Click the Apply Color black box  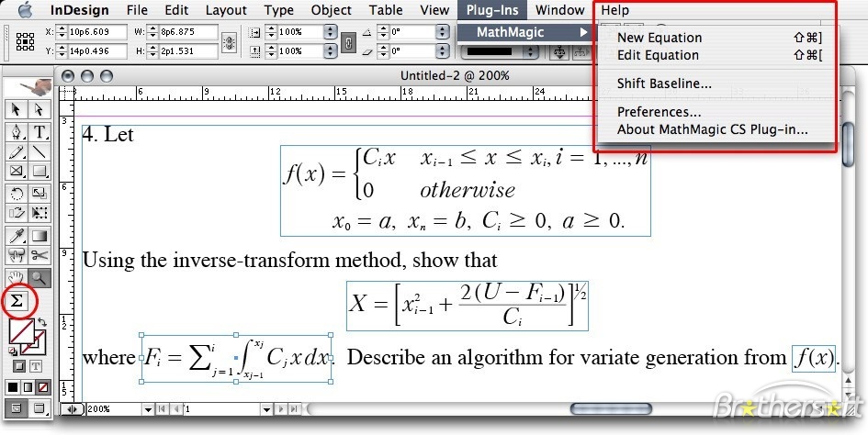(x=13, y=387)
